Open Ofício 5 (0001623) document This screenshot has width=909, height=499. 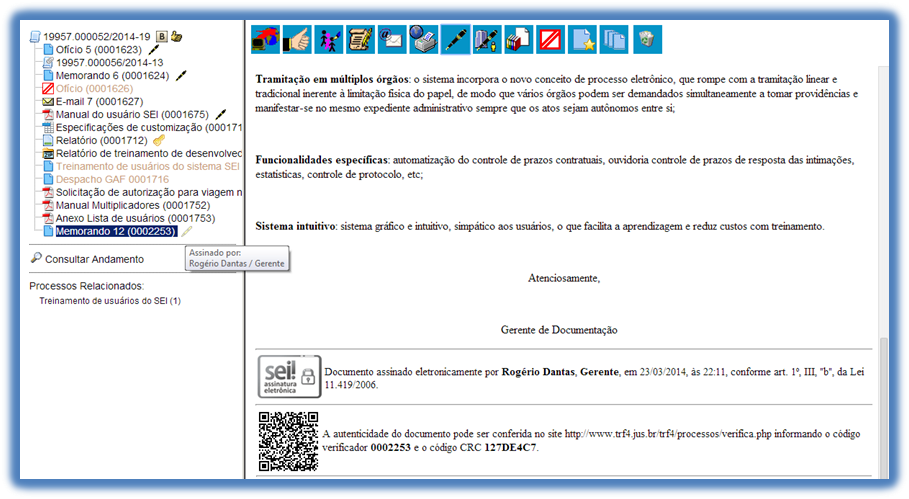coord(99,50)
